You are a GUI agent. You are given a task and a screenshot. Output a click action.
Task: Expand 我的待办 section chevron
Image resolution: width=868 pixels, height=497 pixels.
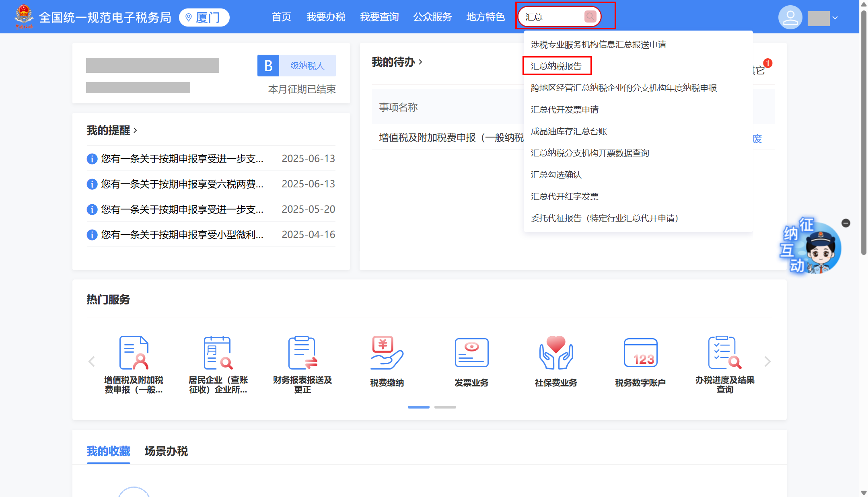(420, 62)
